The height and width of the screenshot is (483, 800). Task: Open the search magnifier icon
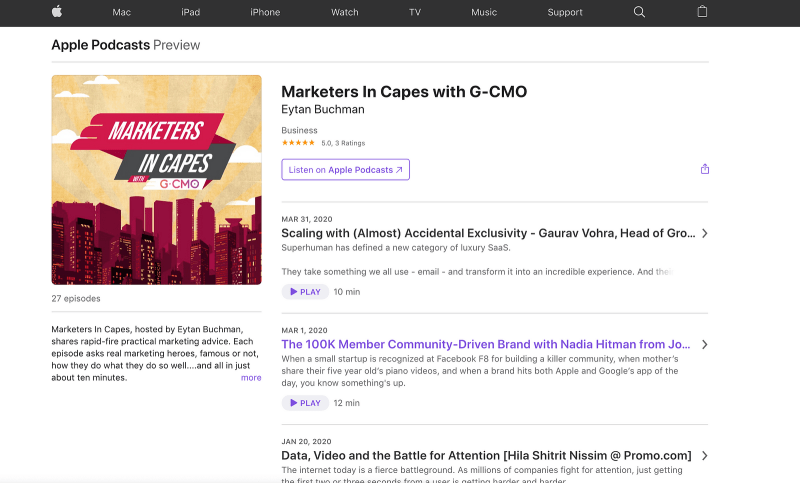[x=639, y=12]
